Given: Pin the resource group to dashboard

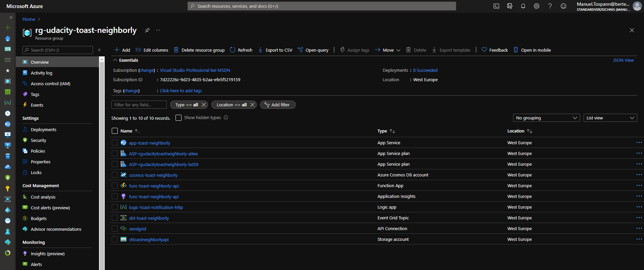Looking at the screenshot, I should click(147, 30).
